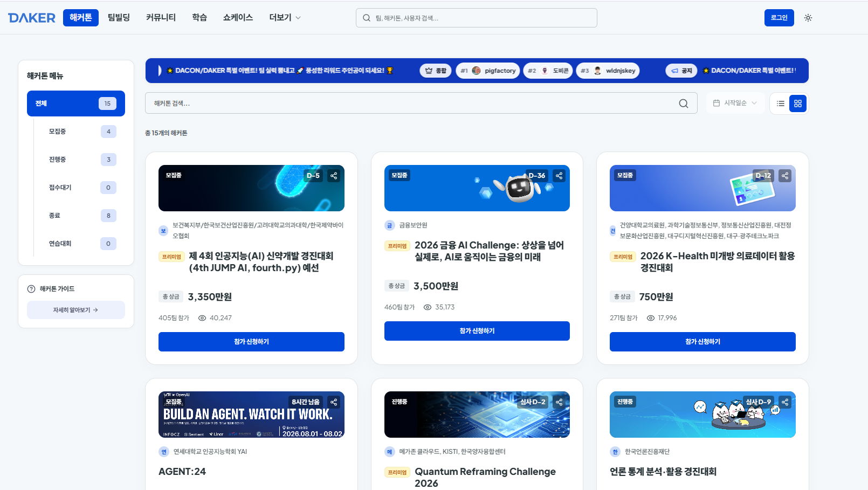Click pigfactory's profile avatar in the ranking banner
The image size is (868, 490).
[476, 71]
